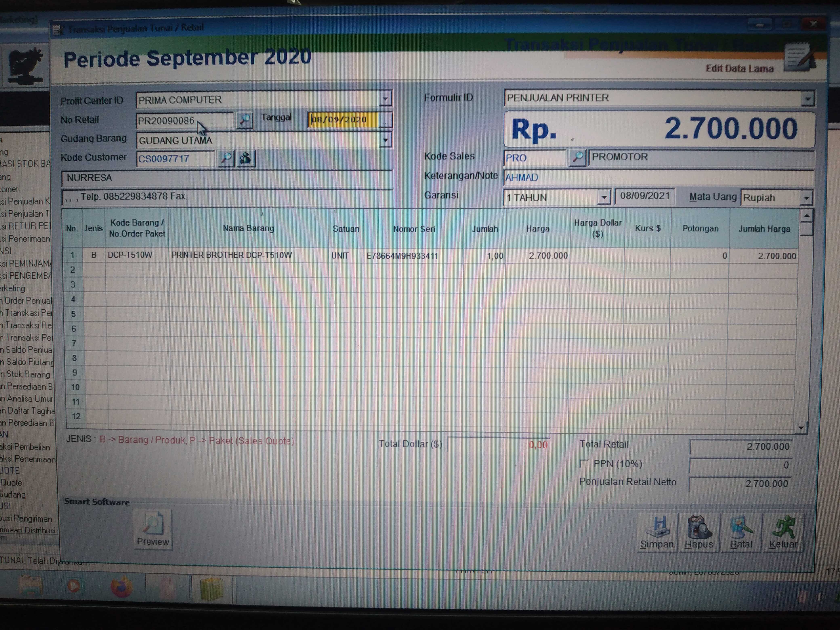Click the Kode Sales search magnifier icon
This screenshot has width=840, height=630.
[577, 157]
